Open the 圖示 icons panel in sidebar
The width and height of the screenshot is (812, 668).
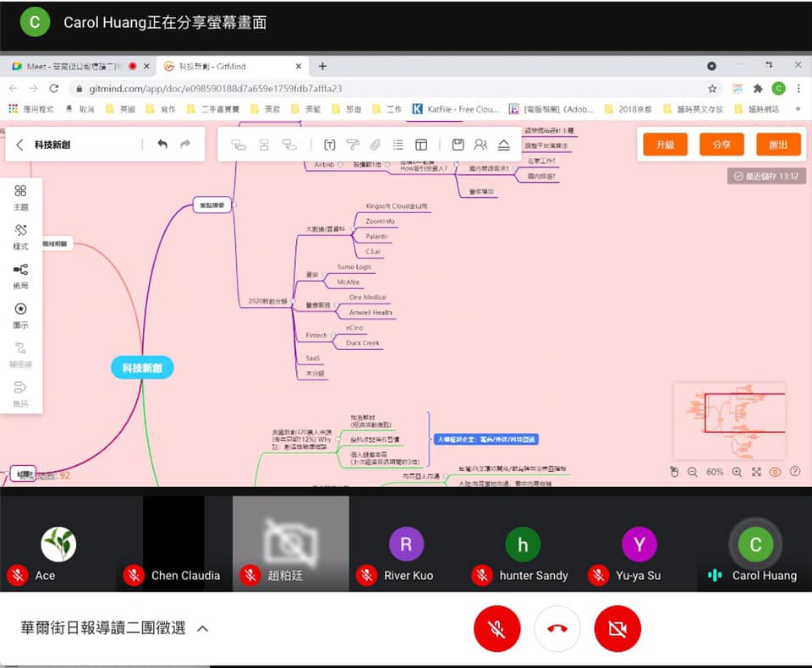pyautogui.click(x=20, y=316)
